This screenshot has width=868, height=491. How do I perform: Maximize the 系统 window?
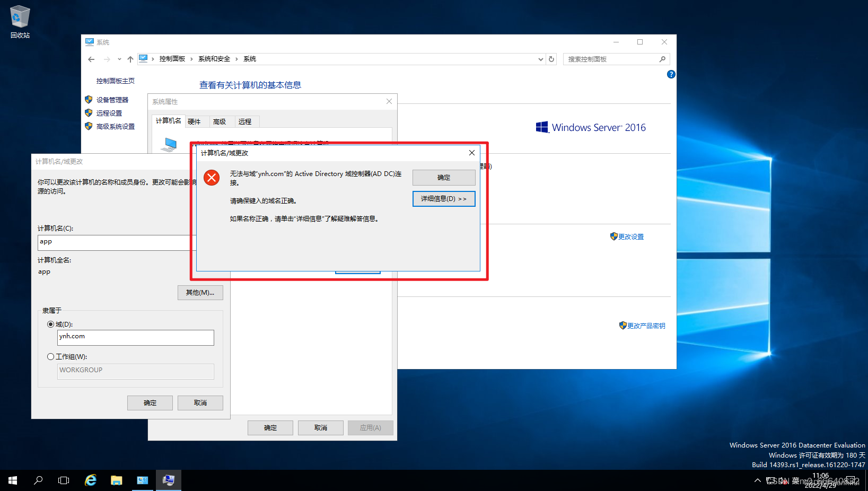click(640, 42)
